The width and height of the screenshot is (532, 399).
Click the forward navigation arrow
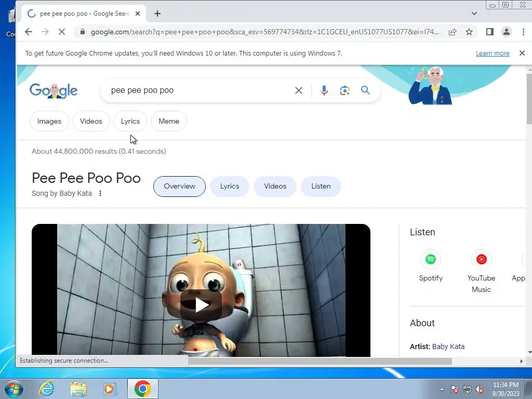45,32
